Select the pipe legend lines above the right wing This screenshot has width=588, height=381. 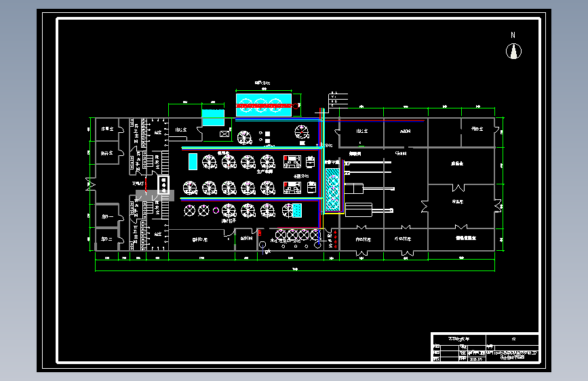click(338, 100)
